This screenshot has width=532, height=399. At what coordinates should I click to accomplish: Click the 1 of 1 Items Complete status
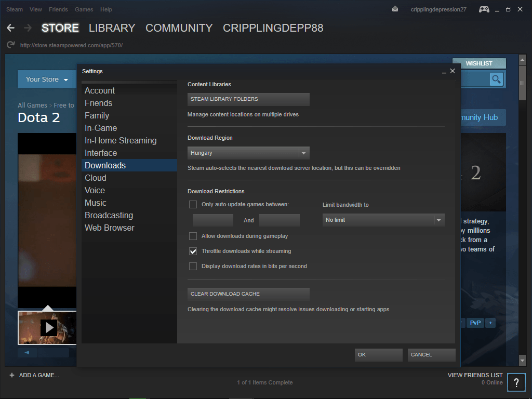coord(264,382)
